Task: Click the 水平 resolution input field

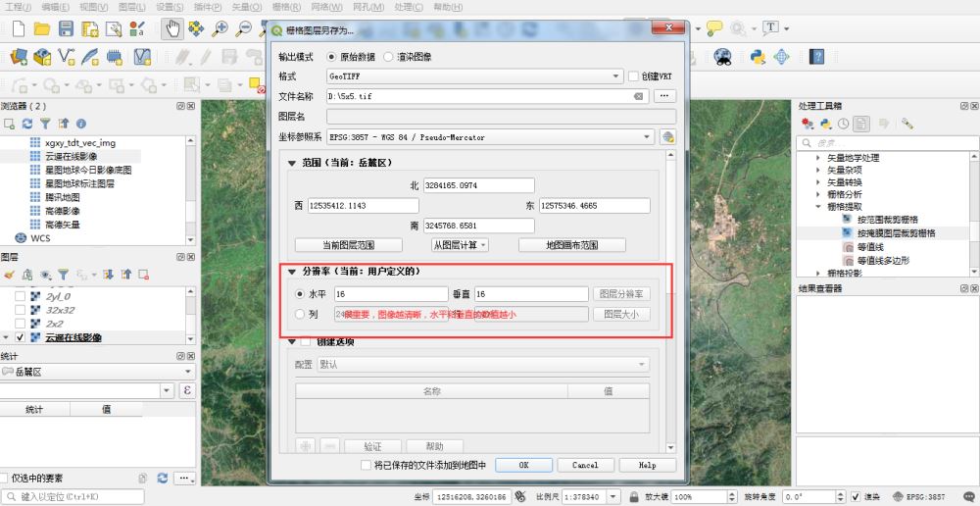Action: click(390, 293)
